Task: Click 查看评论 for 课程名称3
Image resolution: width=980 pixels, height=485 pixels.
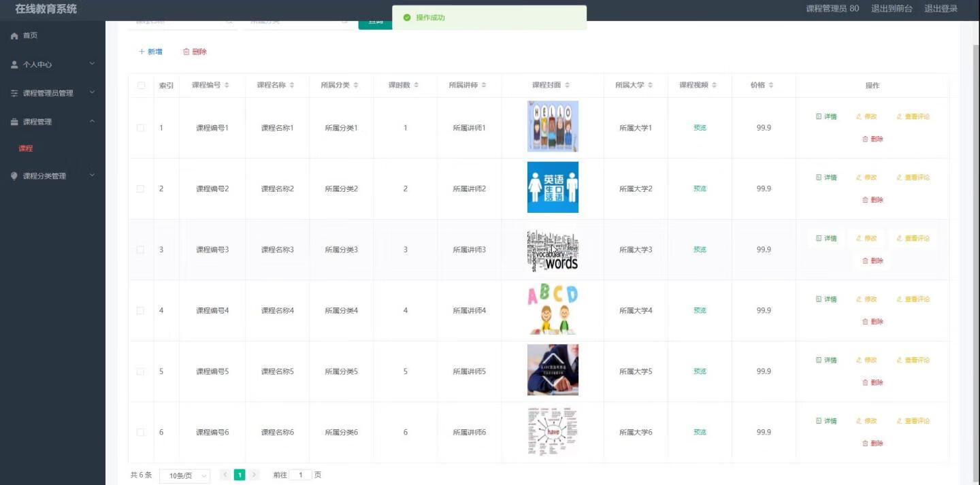Action: 913,238
